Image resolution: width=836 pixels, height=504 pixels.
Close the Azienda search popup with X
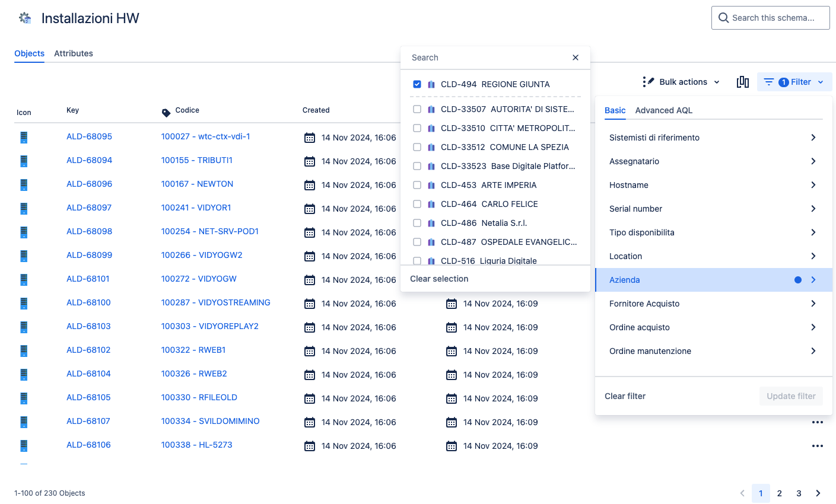coord(576,58)
